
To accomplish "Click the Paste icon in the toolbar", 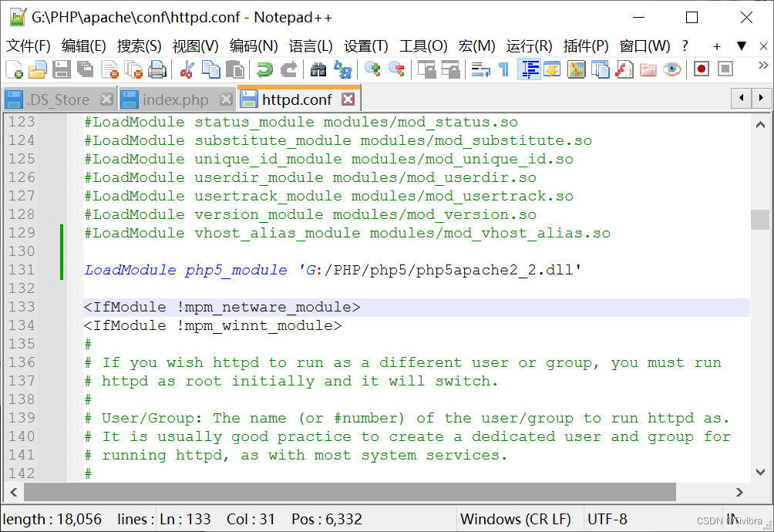I will (x=235, y=69).
